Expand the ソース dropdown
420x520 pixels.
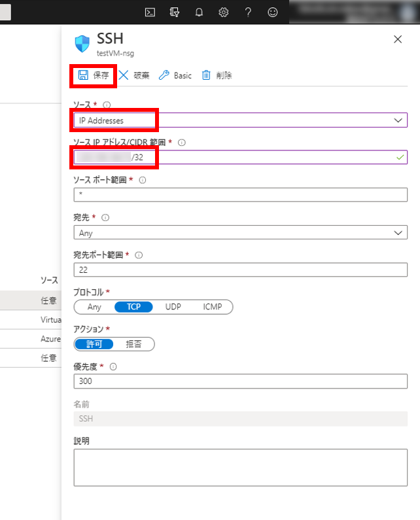pyautogui.click(x=398, y=120)
